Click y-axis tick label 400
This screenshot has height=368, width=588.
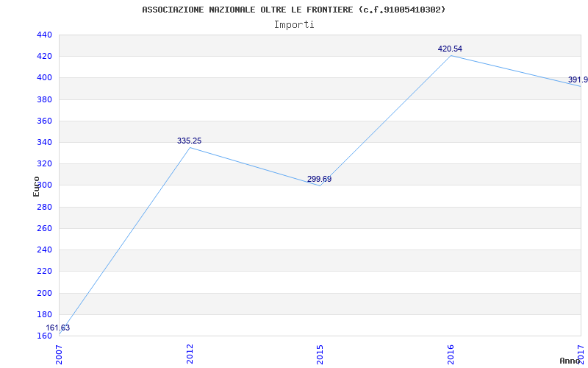(x=44, y=78)
